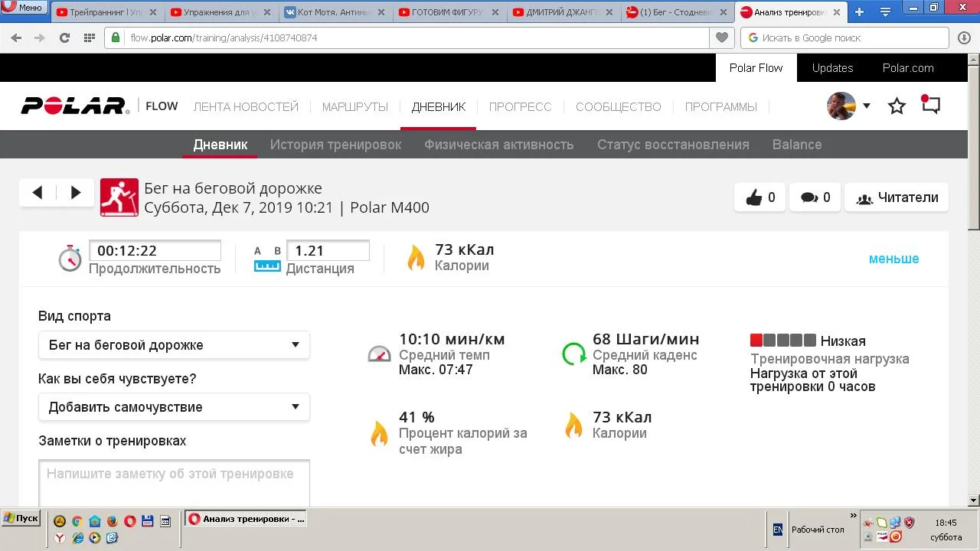Open МАРШРУТЫ navigation item

354,107
